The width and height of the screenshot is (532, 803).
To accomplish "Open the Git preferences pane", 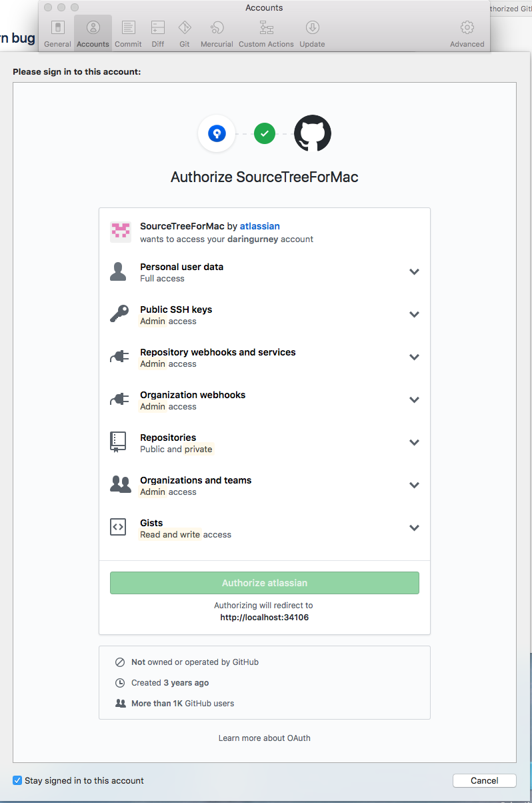I will pos(185,33).
